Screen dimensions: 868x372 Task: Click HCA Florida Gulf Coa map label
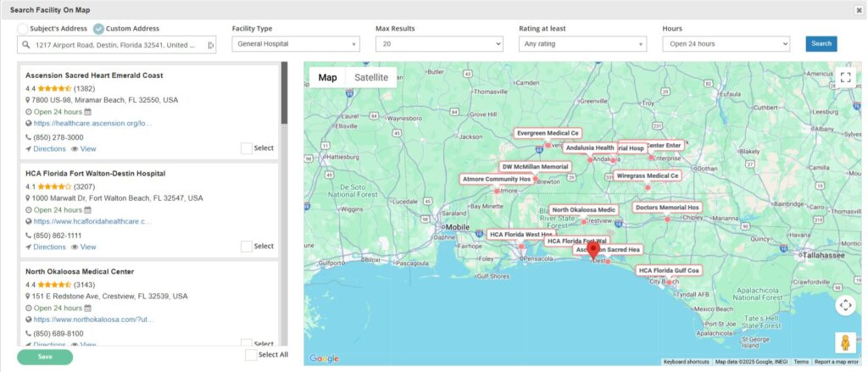coord(669,270)
